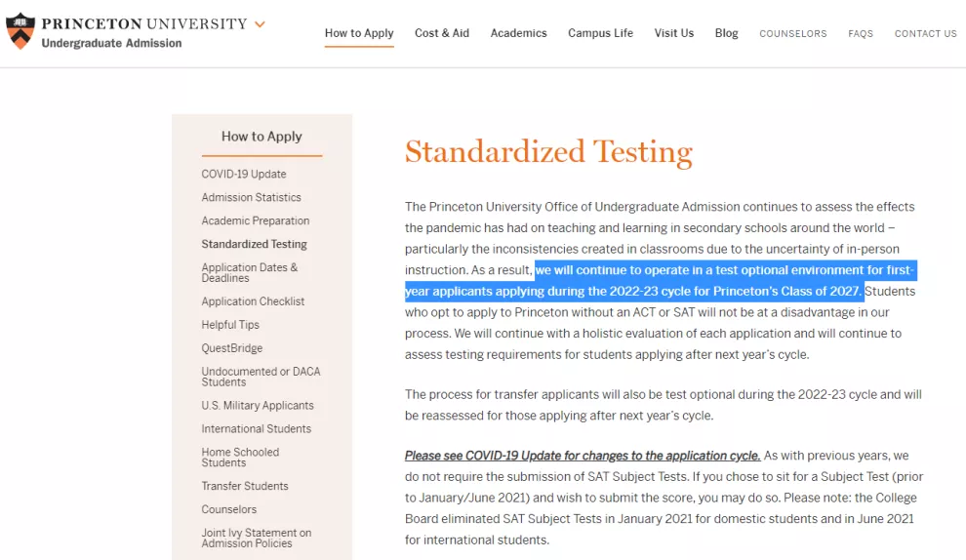Click the Princeton University shield logo

[20, 31]
